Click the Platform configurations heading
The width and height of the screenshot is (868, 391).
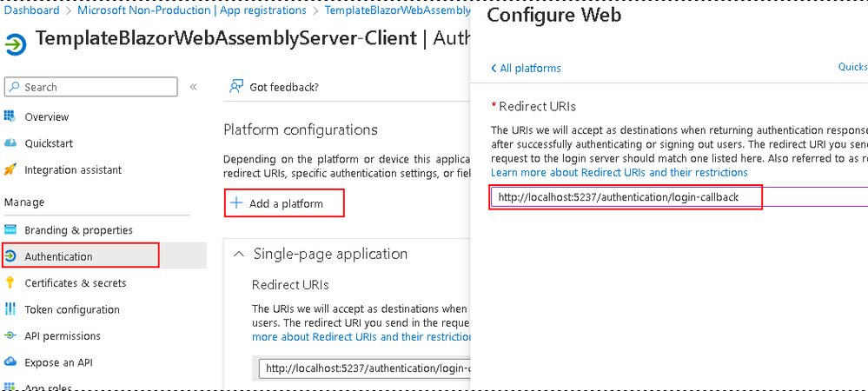(301, 129)
